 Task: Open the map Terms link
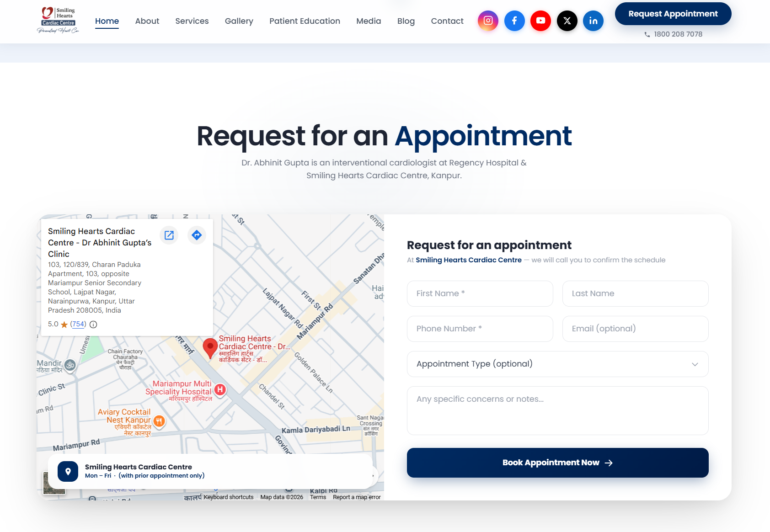coord(318,497)
